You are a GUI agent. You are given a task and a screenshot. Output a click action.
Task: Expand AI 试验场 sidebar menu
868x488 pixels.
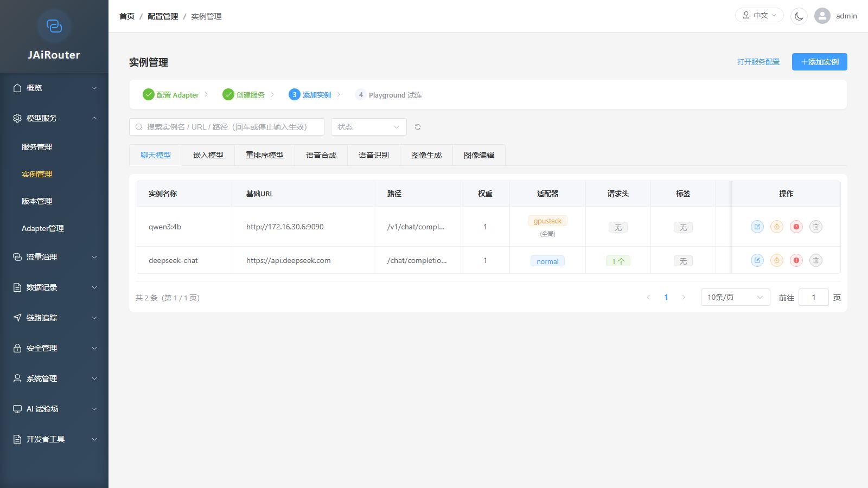pos(54,409)
